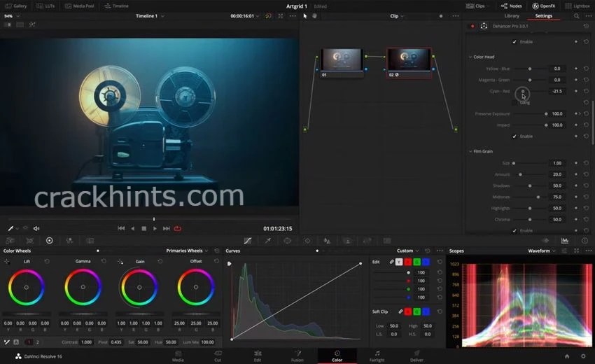Select the Y luminance curve edit channel
The width and height of the screenshot is (595, 364).
[399, 262]
